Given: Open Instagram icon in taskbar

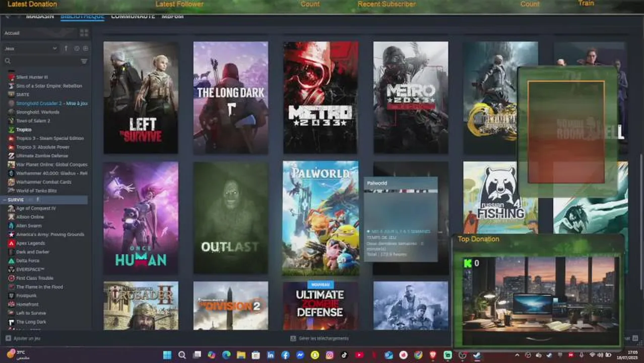Looking at the screenshot, I should (x=330, y=355).
